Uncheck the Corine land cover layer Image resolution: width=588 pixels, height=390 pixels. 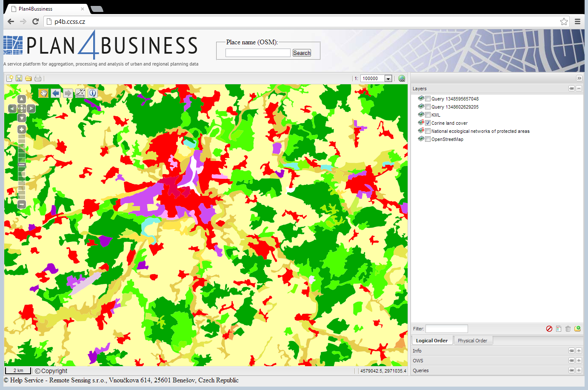(428, 123)
